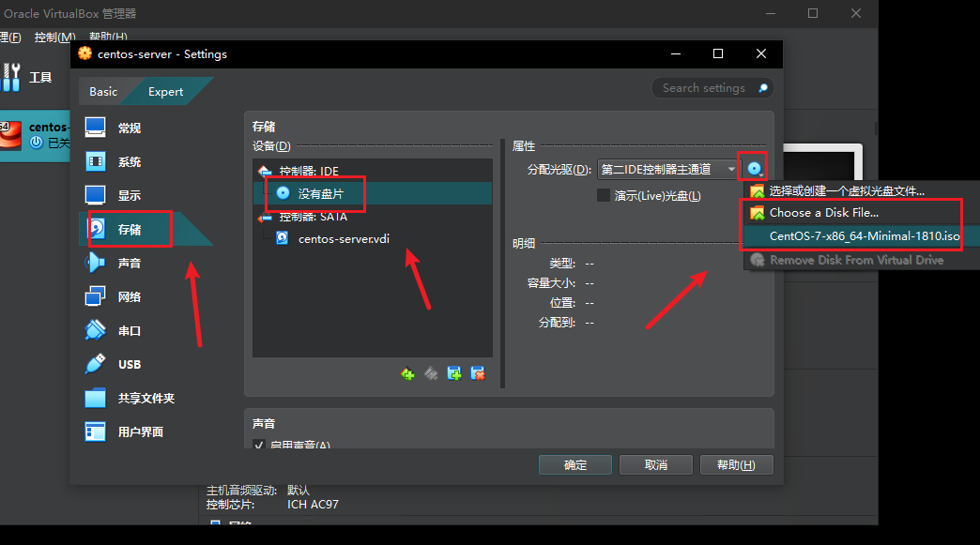The height and width of the screenshot is (545, 980).
Task: Open the USB settings page
Action: tap(114, 364)
